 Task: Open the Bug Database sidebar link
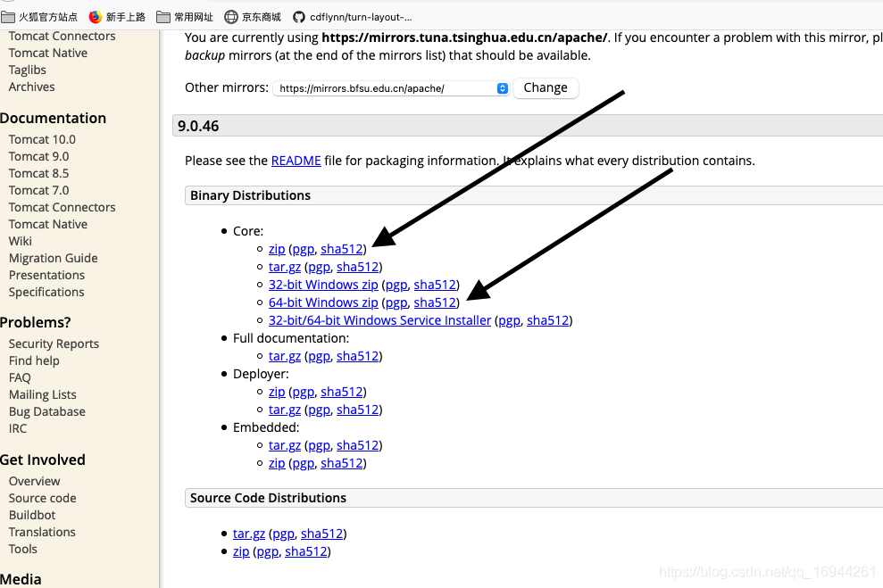click(47, 411)
